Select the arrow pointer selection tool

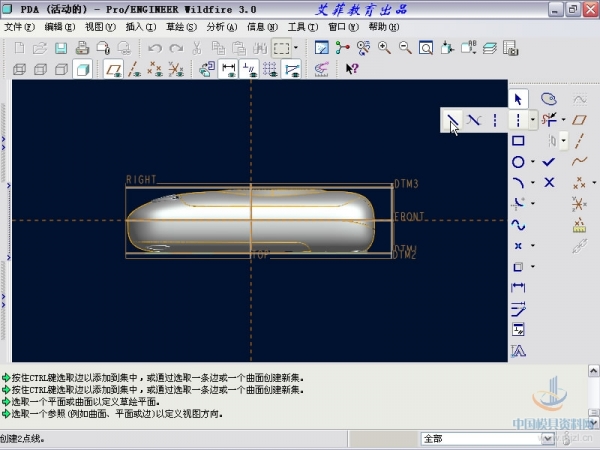tap(518, 99)
